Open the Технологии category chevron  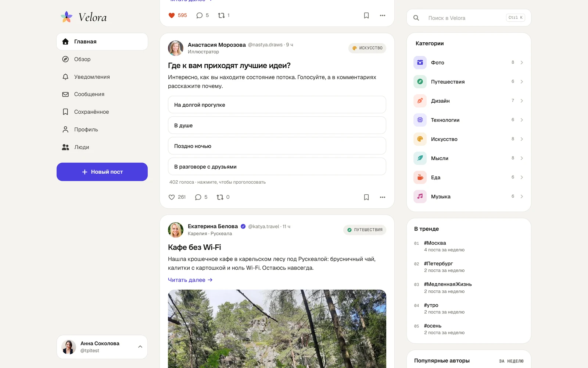pos(521,120)
